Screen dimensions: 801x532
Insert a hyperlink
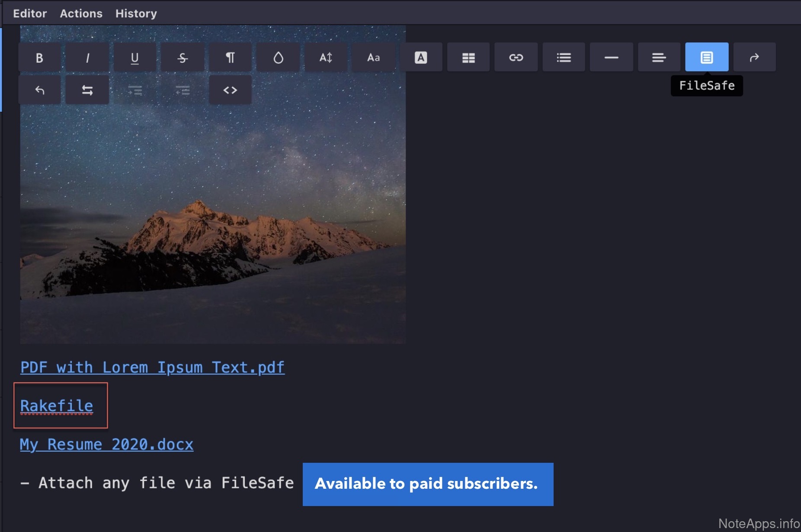point(516,58)
